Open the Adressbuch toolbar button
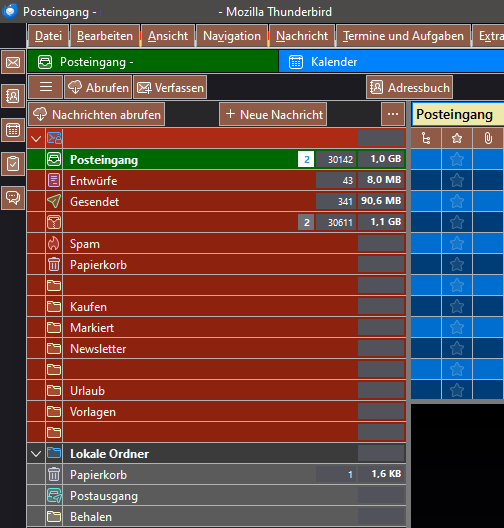 tap(409, 87)
